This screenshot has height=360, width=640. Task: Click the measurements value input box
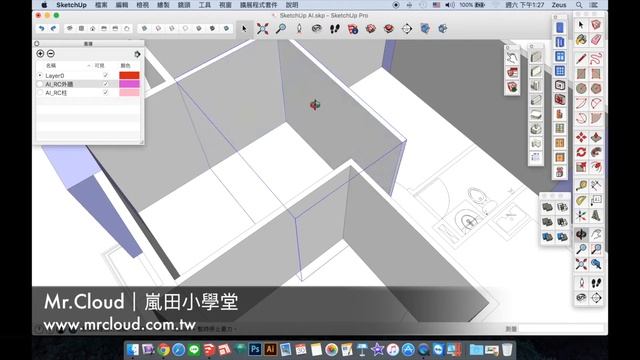[562, 328]
